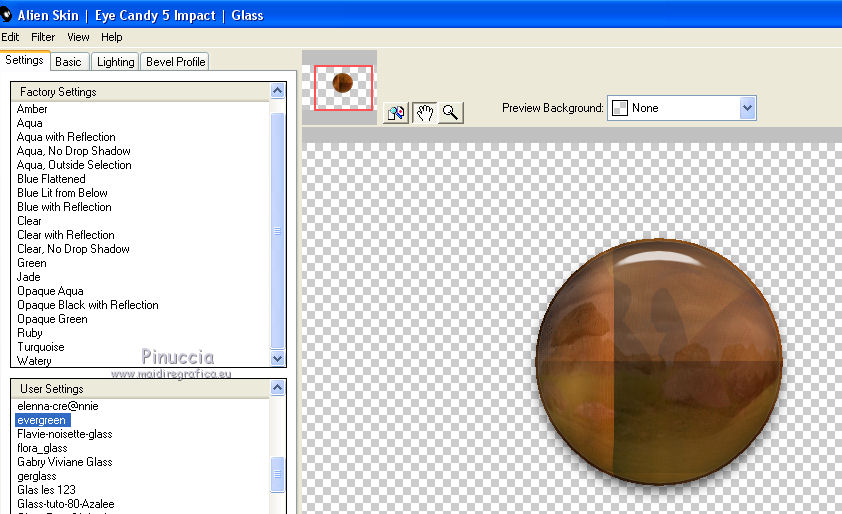842x514 pixels.
Task: Switch to the Lighting tab
Action: 115,62
